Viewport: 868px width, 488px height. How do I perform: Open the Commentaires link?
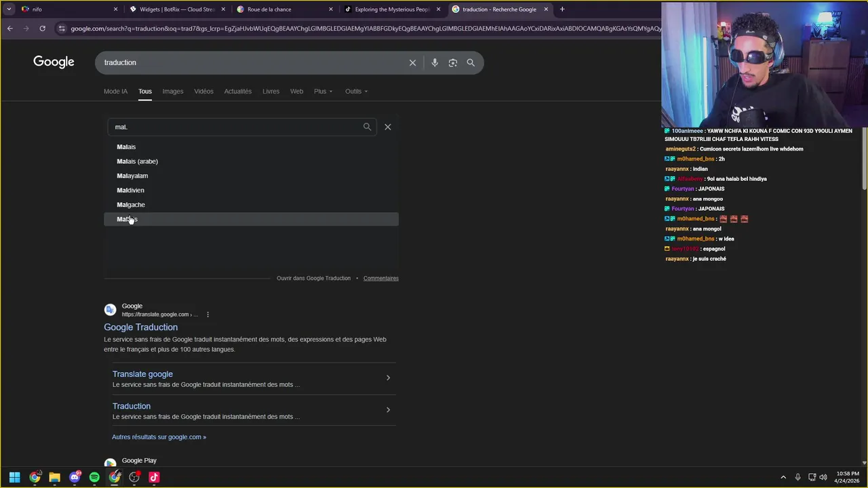(380, 279)
